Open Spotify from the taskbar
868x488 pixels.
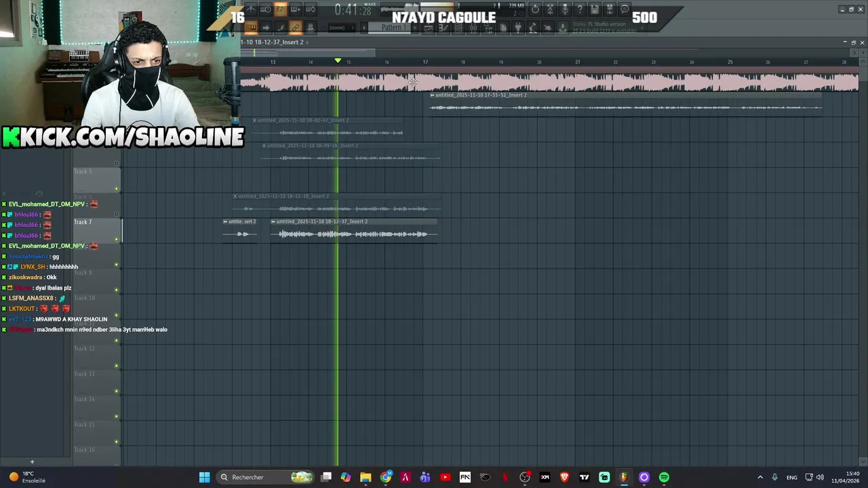[664, 477]
